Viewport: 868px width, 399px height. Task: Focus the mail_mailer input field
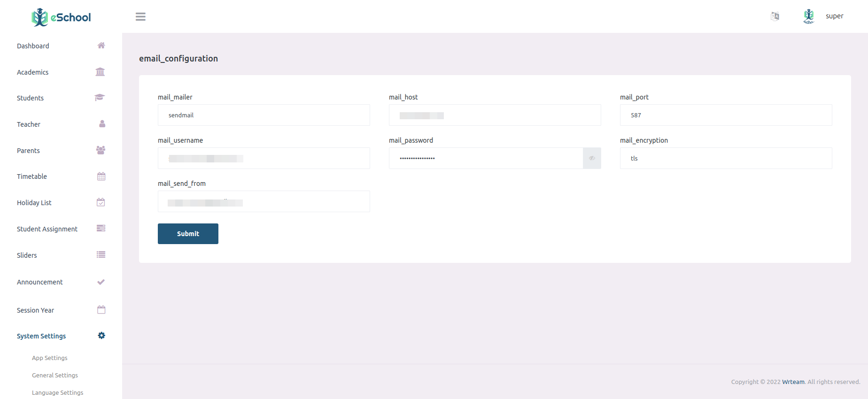[x=264, y=115]
